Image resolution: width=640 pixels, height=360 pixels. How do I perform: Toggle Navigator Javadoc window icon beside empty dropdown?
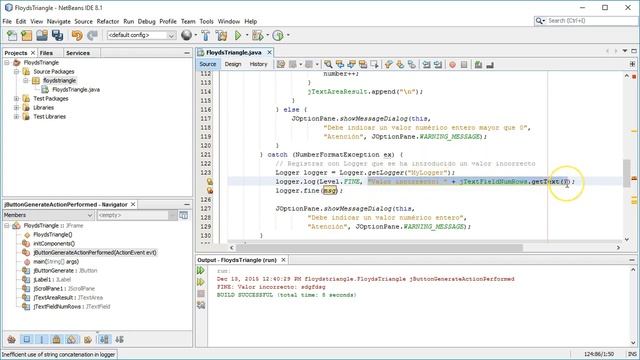click(184, 215)
